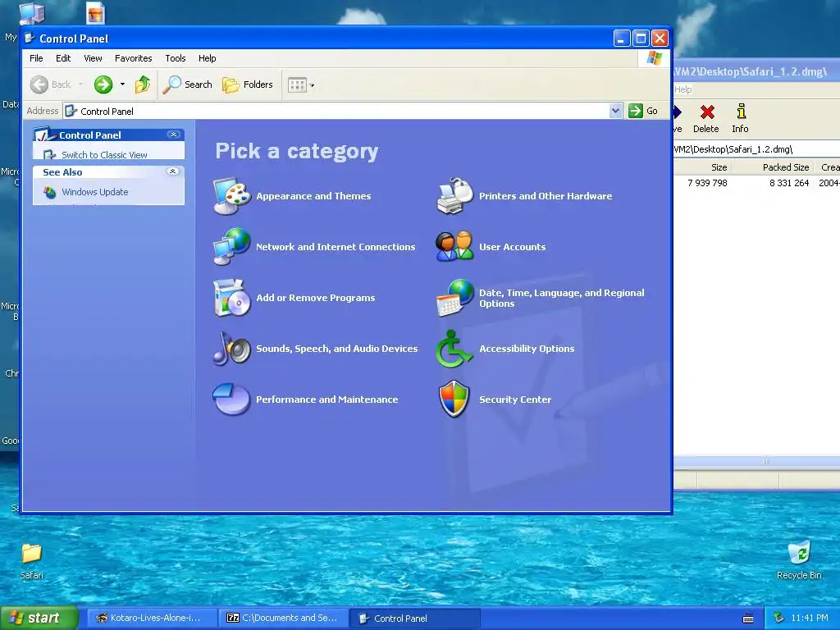The height and width of the screenshot is (630, 840).
Task: Click the system tray icon beside the clock
Action: tap(779, 619)
